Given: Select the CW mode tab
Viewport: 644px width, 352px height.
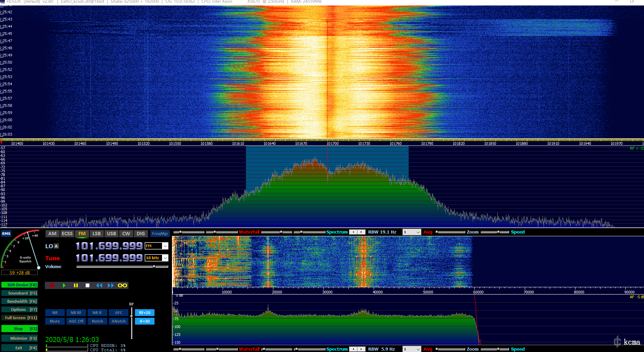Looking at the screenshot, I should (x=126, y=234).
